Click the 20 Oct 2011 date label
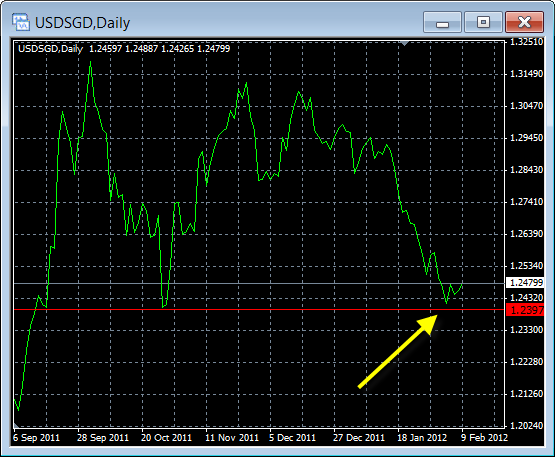This screenshot has width=555, height=457. [166, 438]
